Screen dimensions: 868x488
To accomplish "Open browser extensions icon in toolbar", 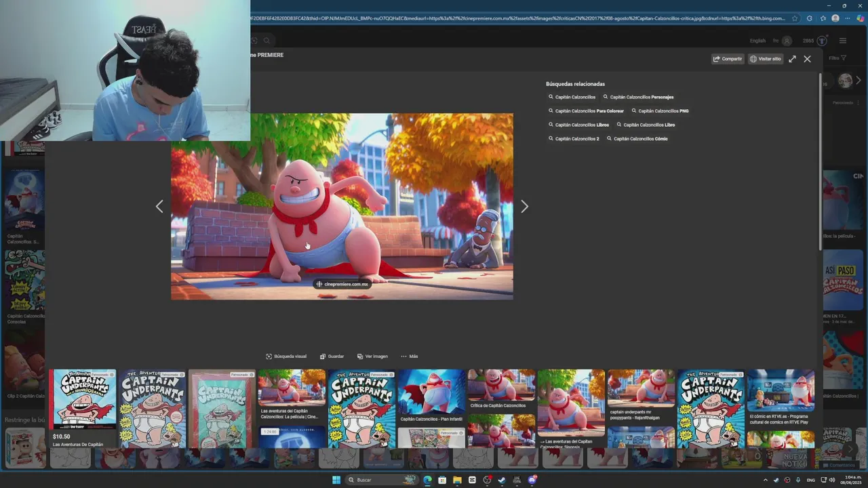I will pyautogui.click(x=809, y=18).
